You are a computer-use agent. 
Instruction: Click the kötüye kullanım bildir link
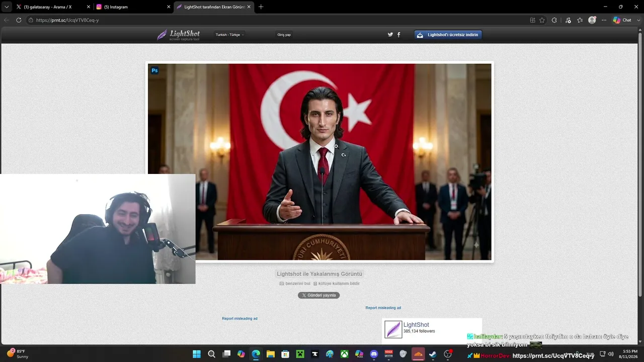[x=337, y=284]
